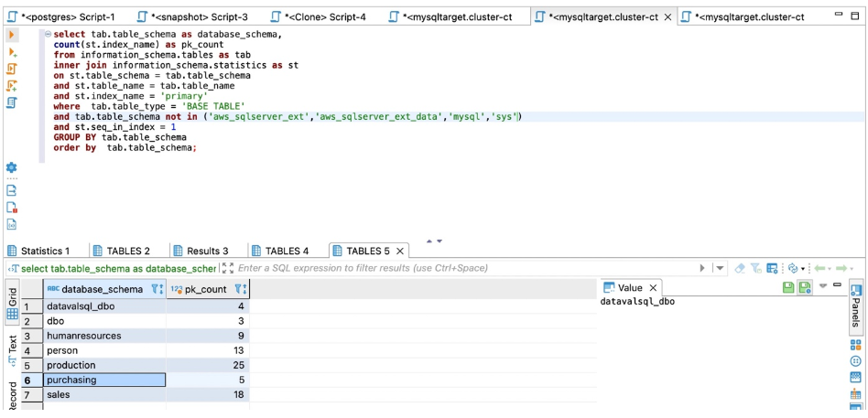Open the editor settings gear icon
The width and height of the screenshot is (868, 418).
point(12,167)
